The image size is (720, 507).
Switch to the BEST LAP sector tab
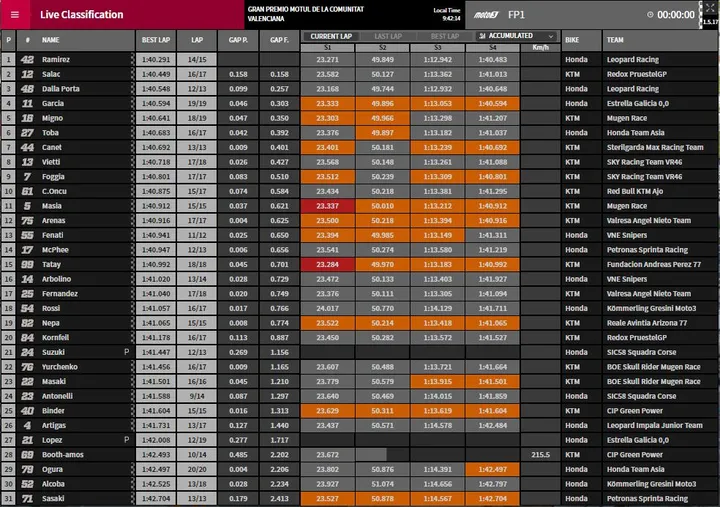(x=444, y=36)
